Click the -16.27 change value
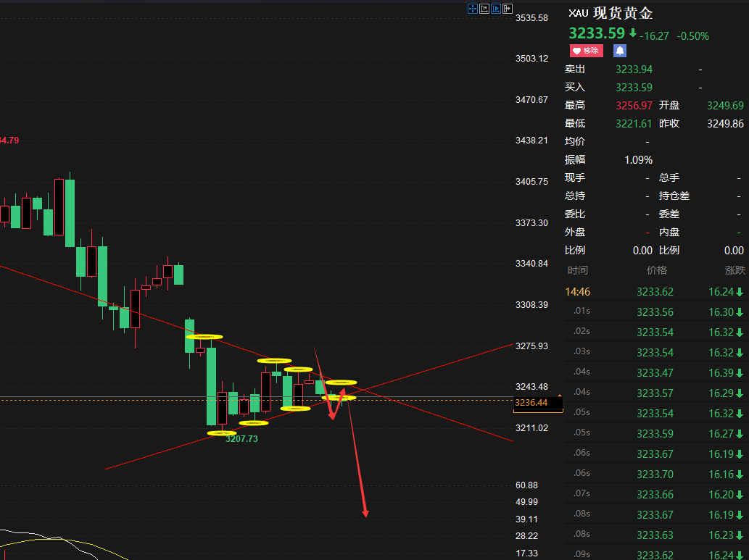 point(655,36)
